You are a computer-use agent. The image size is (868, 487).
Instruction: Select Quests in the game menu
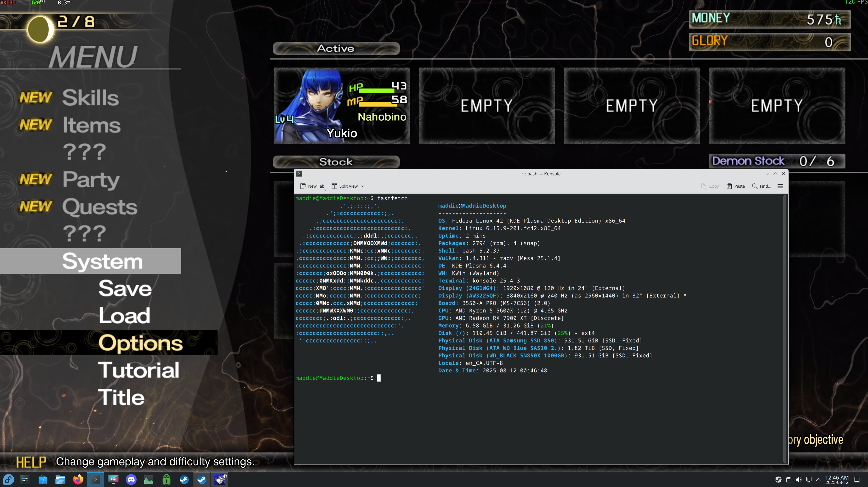(100, 207)
